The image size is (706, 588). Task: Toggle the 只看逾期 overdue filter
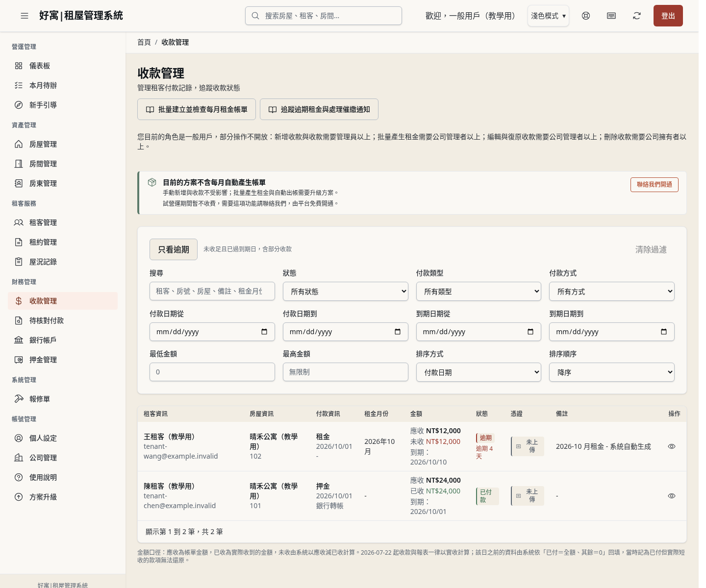pos(174,249)
